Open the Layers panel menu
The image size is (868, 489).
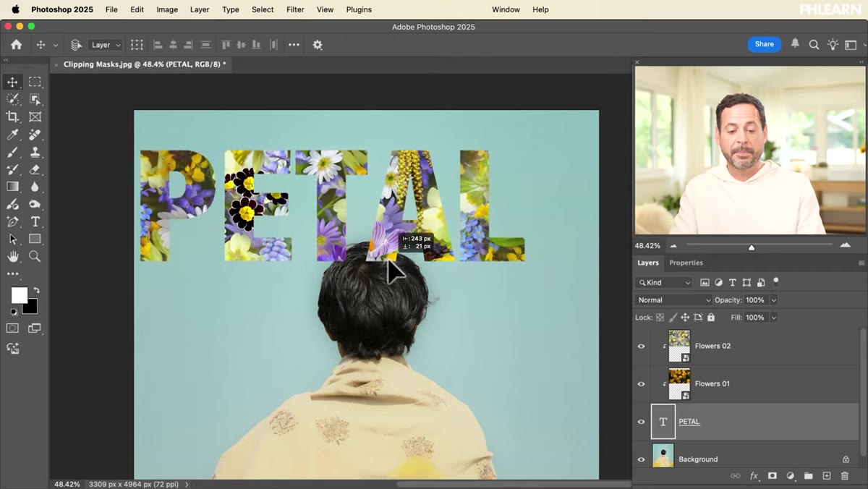861,263
